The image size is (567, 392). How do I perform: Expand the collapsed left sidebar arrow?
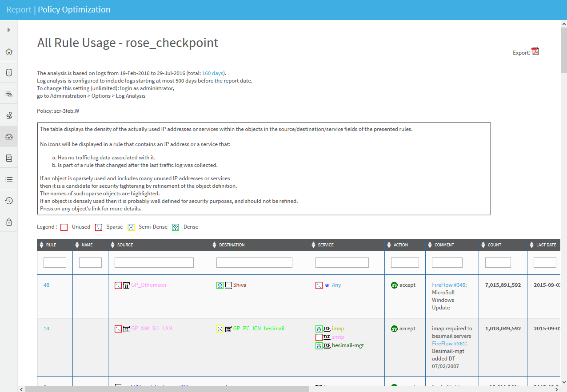click(9, 30)
